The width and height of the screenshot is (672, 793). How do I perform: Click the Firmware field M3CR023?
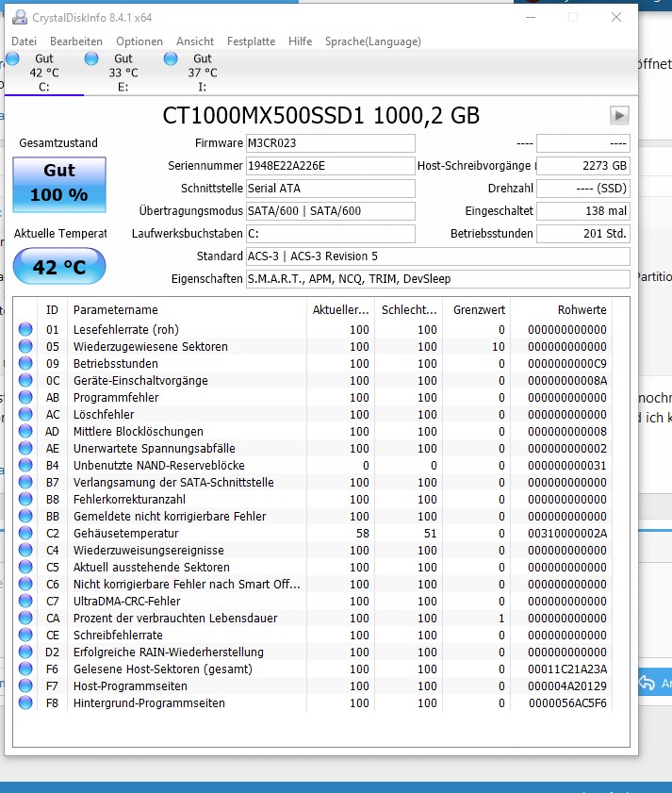point(330,143)
